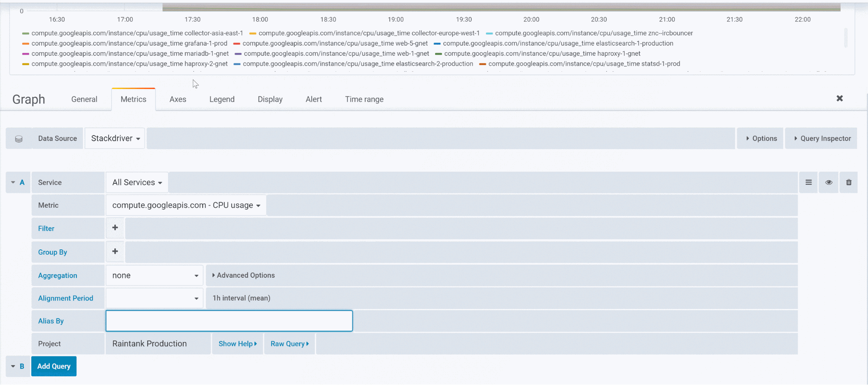
Task: Click the Raw Query link
Action: [290, 344]
